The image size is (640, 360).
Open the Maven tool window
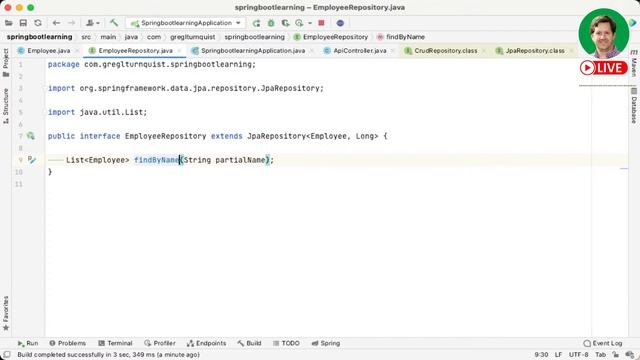click(x=634, y=63)
